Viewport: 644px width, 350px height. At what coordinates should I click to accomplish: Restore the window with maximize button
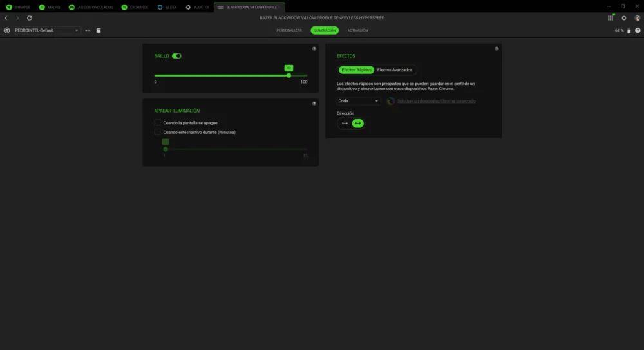coord(623,6)
